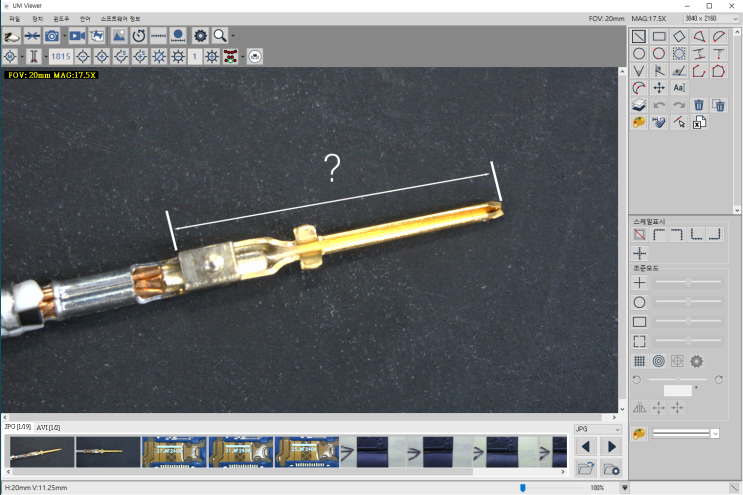Viewport: 743px width, 495px height.
Task: Open the 장치 menu
Action: (37, 19)
